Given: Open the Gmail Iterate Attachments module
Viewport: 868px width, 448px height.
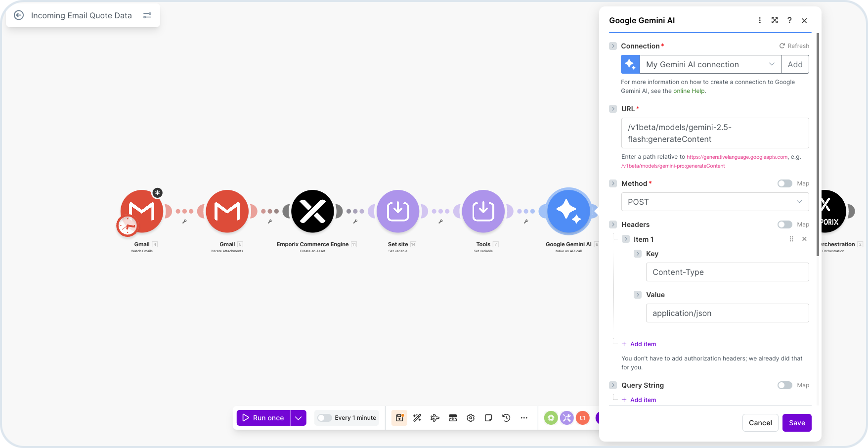Looking at the screenshot, I should click(227, 211).
